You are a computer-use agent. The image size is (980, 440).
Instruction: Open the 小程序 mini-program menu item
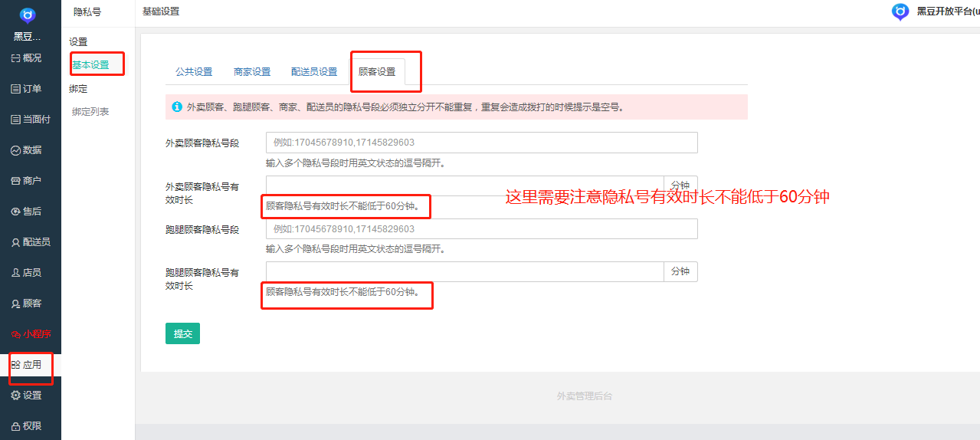31,334
